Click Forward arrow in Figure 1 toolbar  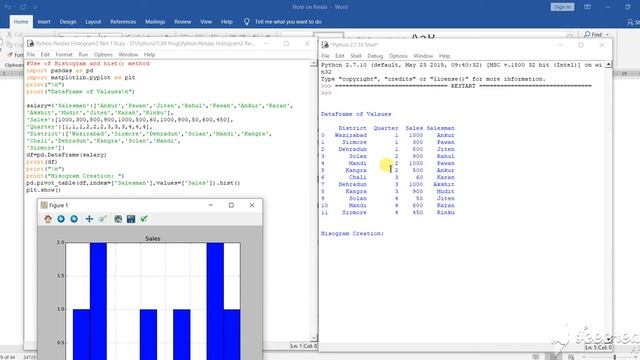(x=74, y=219)
